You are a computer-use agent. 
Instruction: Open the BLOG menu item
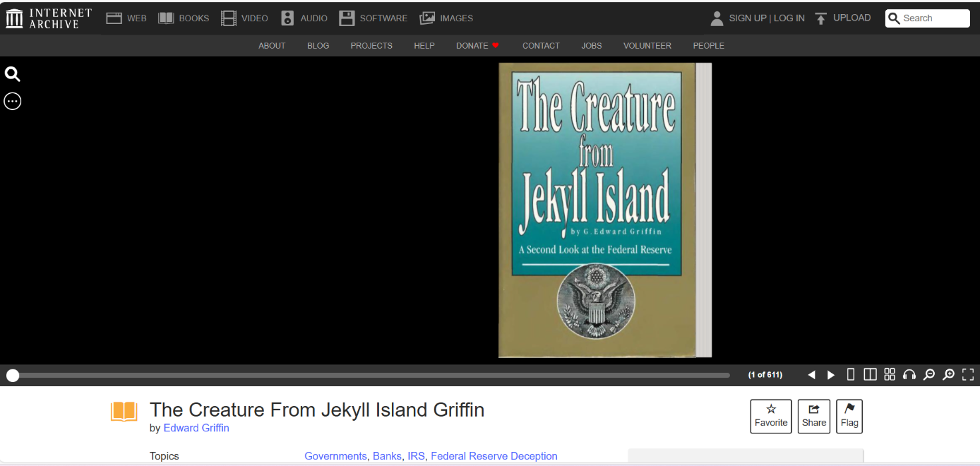318,46
